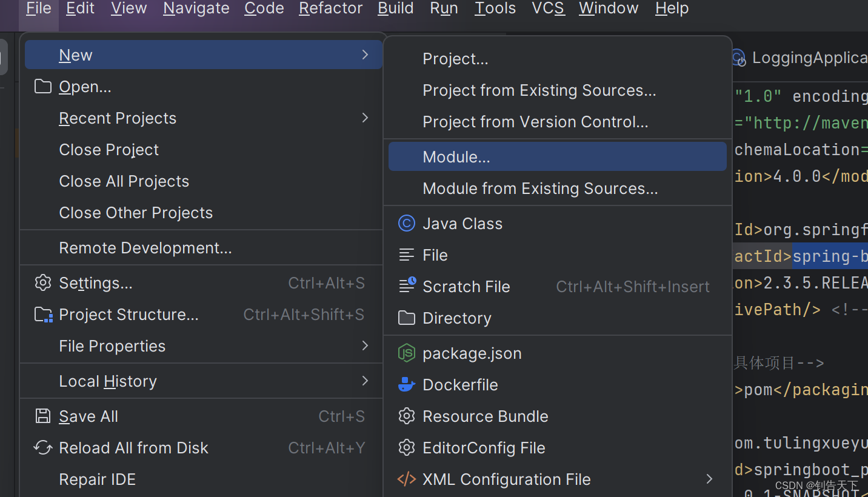Click the Project Structure icon
868x497 pixels.
[43, 315]
